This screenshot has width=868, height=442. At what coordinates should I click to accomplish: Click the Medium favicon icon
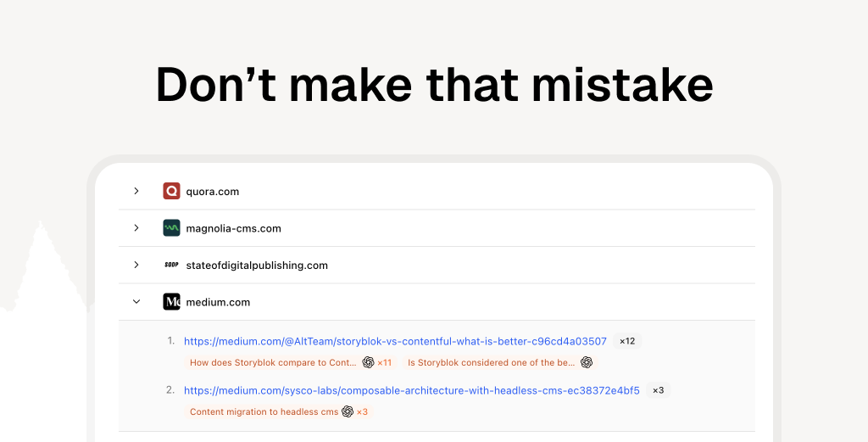point(171,302)
